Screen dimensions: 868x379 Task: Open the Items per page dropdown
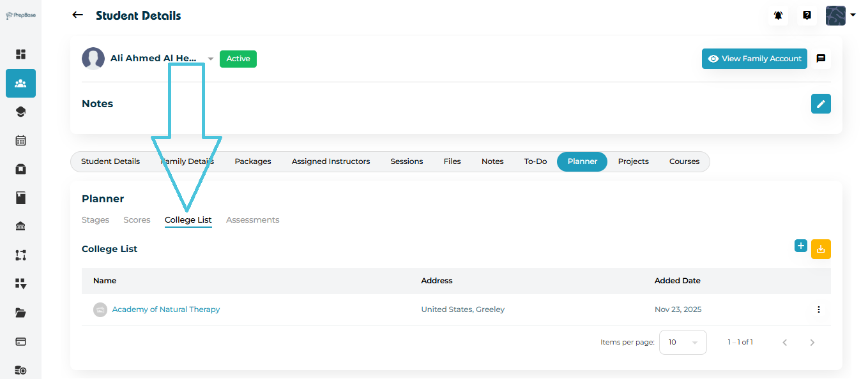click(682, 342)
